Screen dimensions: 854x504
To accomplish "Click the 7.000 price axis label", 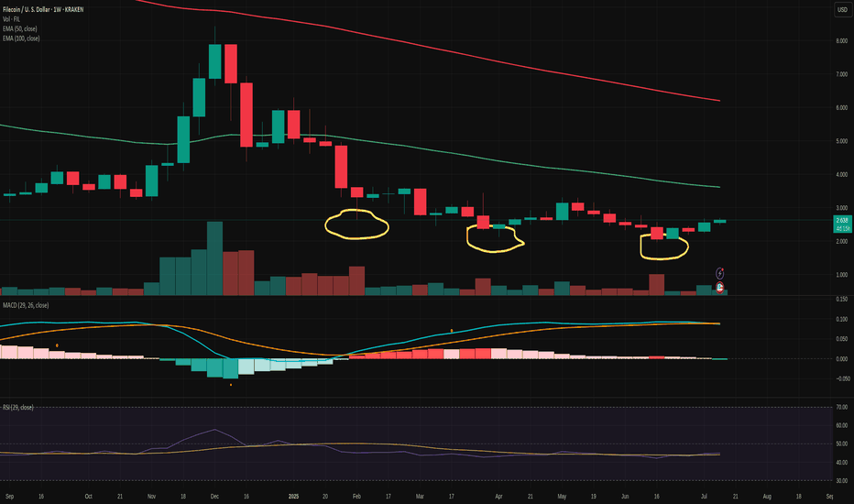I will (841, 74).
